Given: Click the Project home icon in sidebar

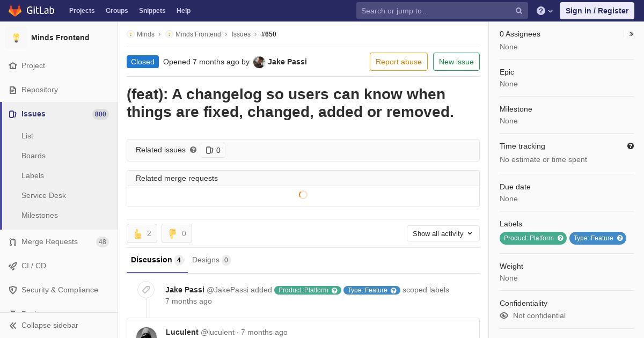Looking at the screenshot, I should (13, 66).
